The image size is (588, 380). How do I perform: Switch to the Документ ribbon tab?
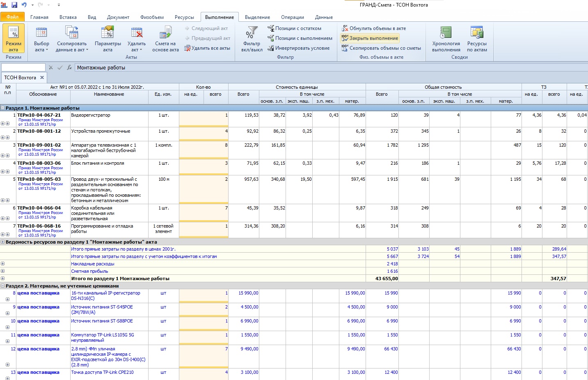point(118,17)
